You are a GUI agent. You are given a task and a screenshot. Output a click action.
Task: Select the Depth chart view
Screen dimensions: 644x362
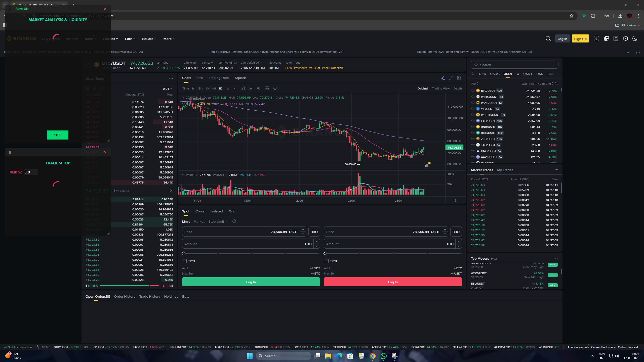[457, 88]
